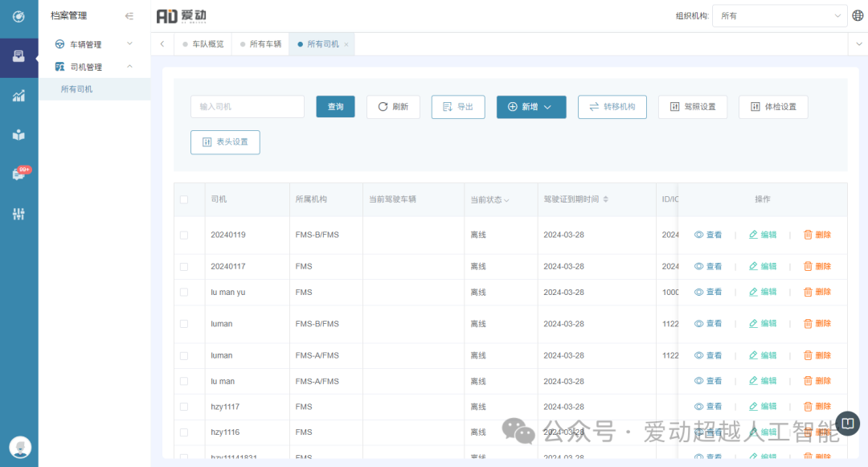Click the user avatar at bottom left
Screen dimensions: 868x467
tap(19, 446)
